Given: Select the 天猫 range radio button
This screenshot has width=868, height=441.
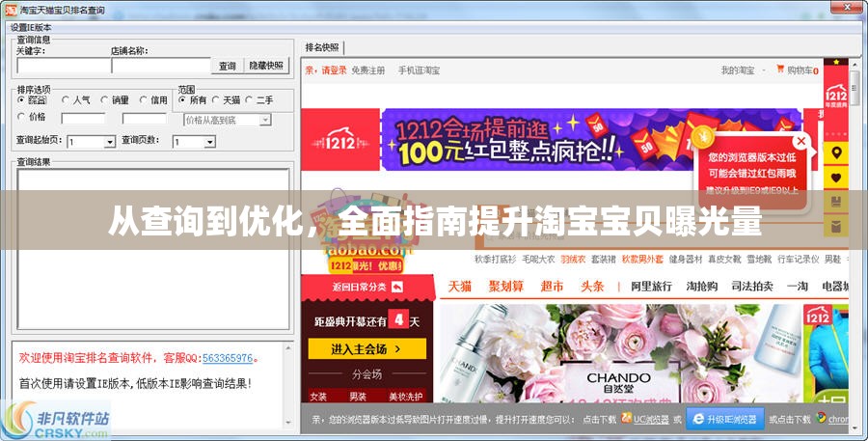Looking at the screenshot, I should pos(215,100).
